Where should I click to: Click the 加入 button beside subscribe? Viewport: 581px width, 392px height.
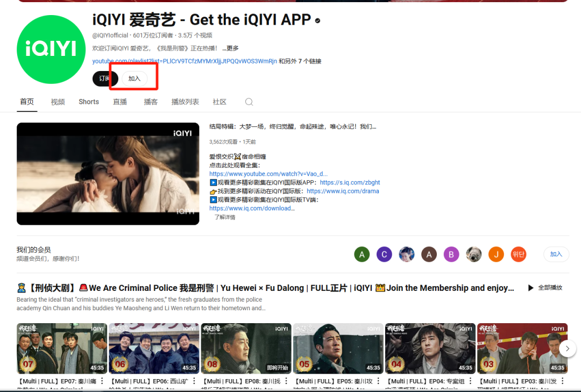[x=134, y=79]
